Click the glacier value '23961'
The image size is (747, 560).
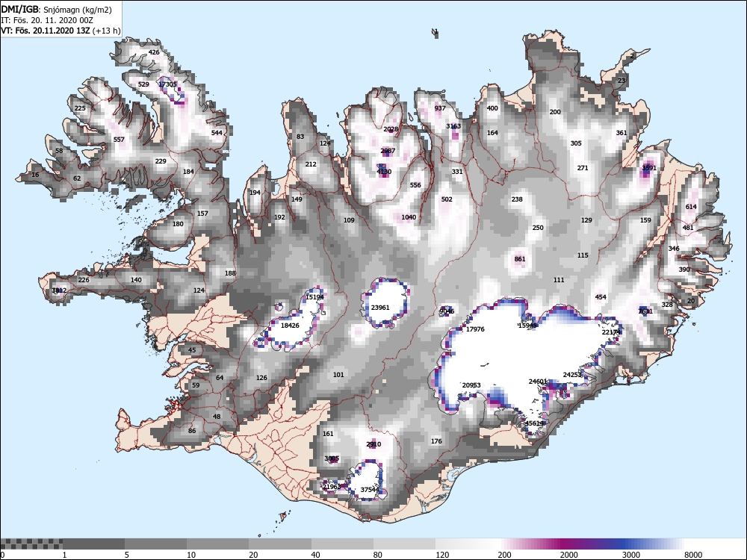click(x=380, y=308)
